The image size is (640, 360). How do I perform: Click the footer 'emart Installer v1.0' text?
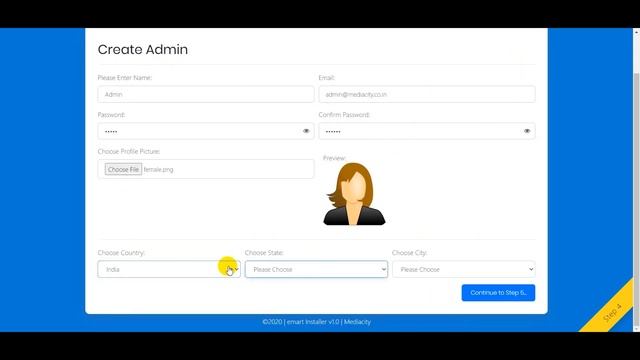point(313,322)
